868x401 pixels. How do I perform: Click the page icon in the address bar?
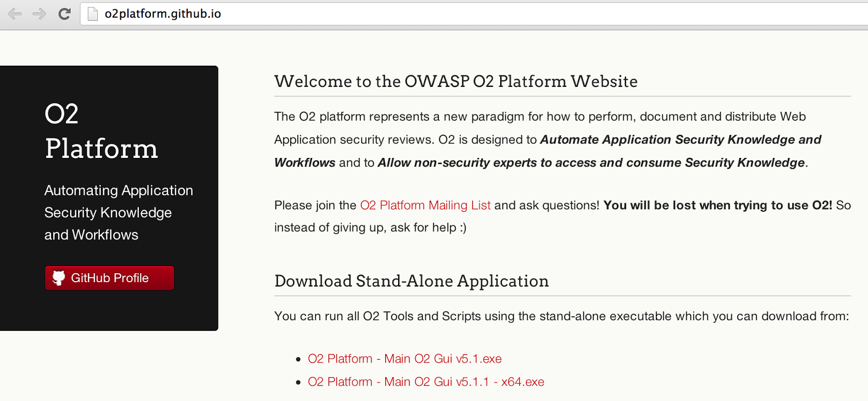(x=93, y=14)
